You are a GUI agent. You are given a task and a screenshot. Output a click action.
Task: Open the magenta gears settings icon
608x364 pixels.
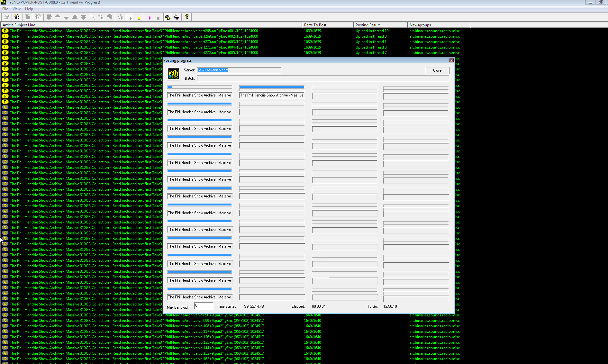pyautogui.click(x=176, y=17)
